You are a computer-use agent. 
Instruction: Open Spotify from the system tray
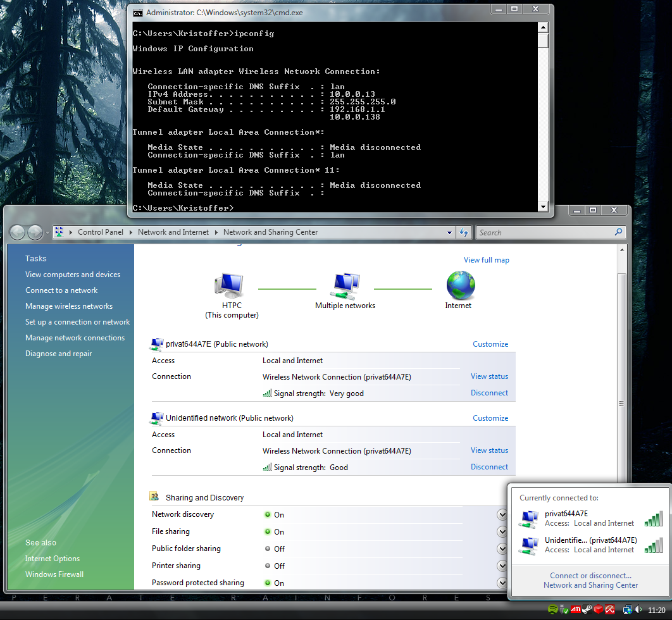[x=552, y=610]
